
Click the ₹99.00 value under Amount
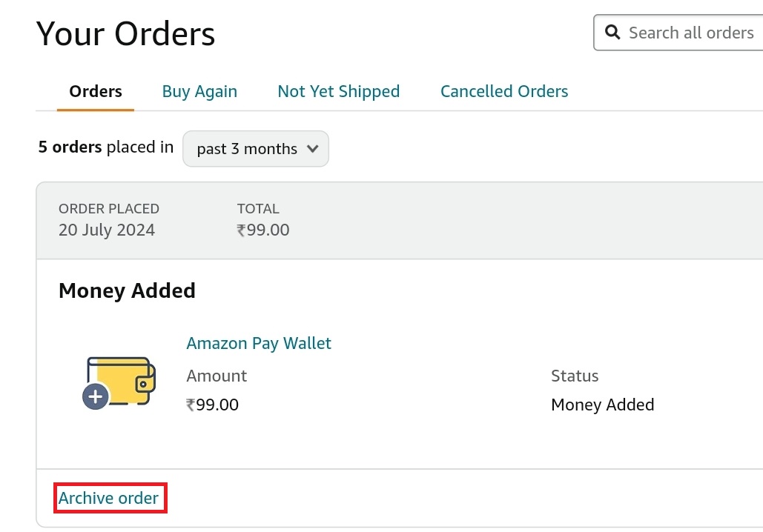tap(212, 405)
